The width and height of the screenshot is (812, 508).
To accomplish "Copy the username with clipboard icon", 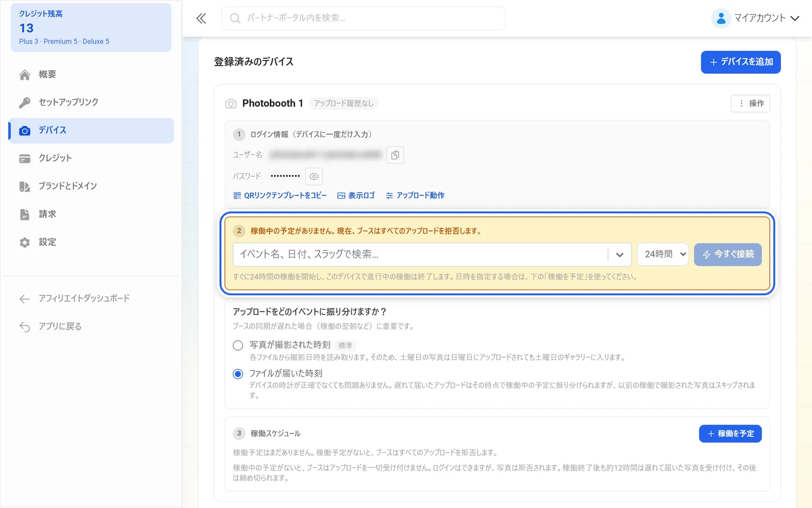I will click(395, 155).
